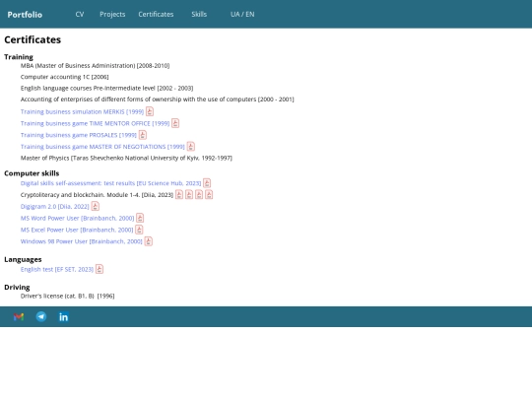Open second PDF icon for Cryptoliteracy modules
Screen dimensions: 532x399
(189, 194)
